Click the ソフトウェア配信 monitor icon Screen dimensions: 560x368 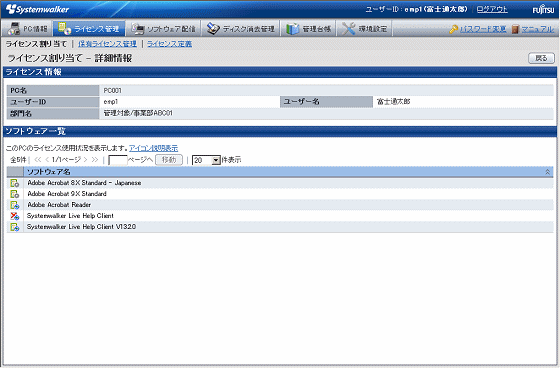click(x=138, y=29)
